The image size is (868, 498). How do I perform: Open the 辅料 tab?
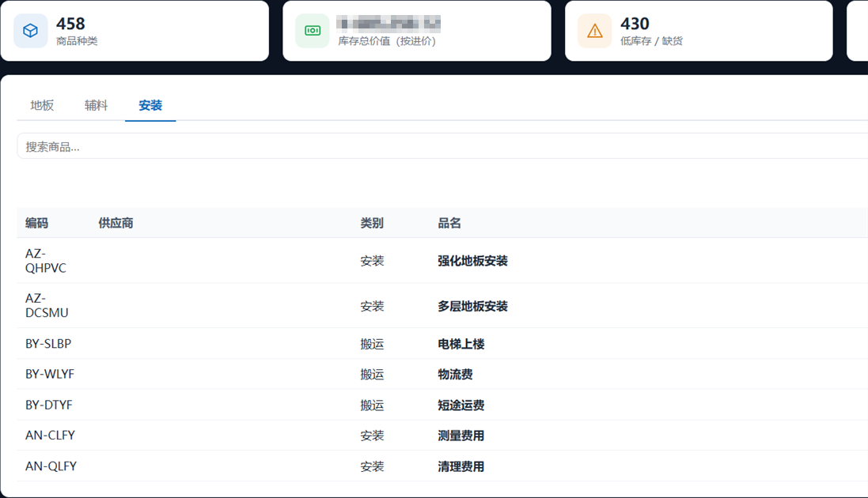coord(97,105)
